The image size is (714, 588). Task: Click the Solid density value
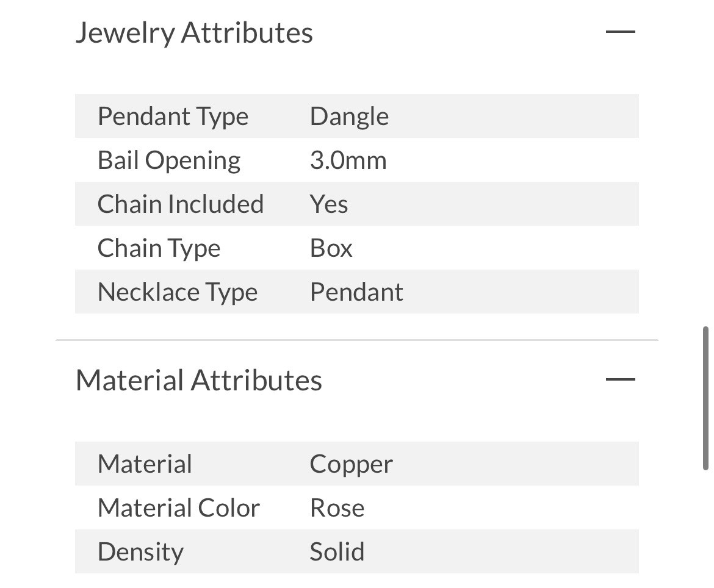point(337,552)
